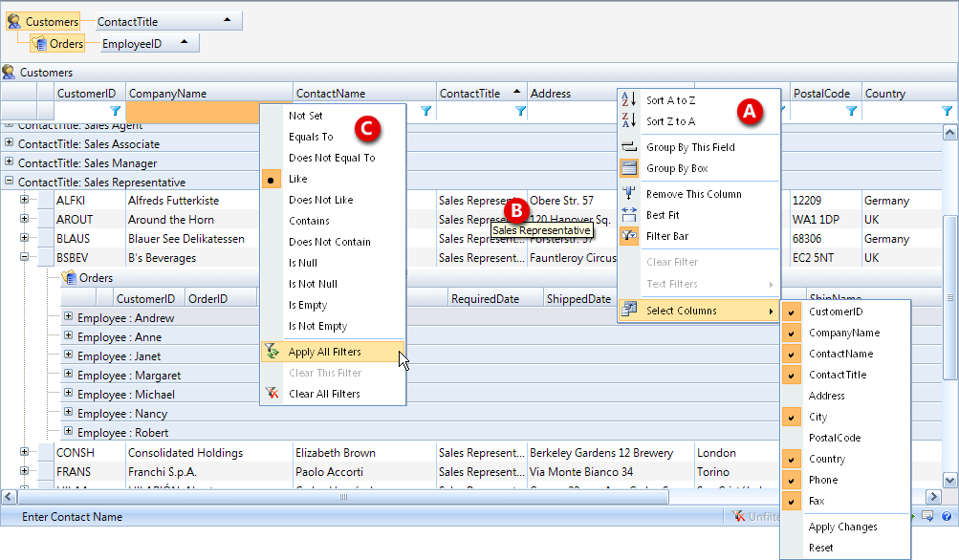Image resolution: width=959 pixels, height=560 pixels.
Task: Toggle the Group By Box icon
Action: point(629,167)
